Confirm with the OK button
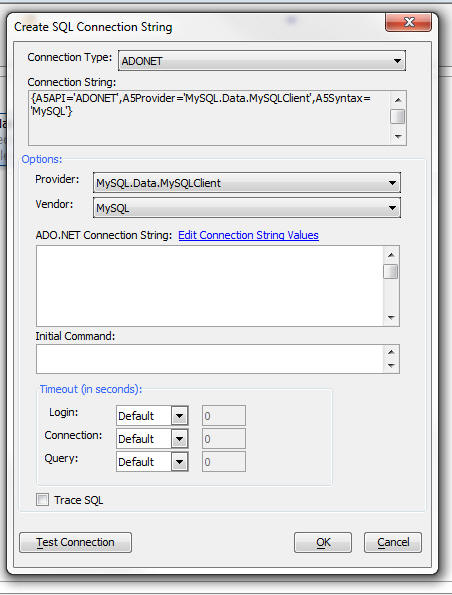This screenshot has height=595, width=452. click(323, 542)
